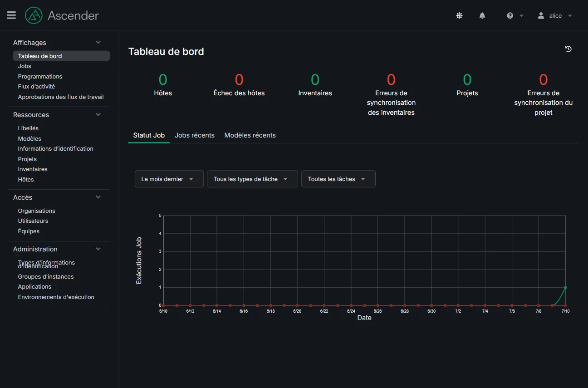588x388 pixels.
Task: Click Erreurs de synchronisation des inventaires
Action: tap(391, 94)
